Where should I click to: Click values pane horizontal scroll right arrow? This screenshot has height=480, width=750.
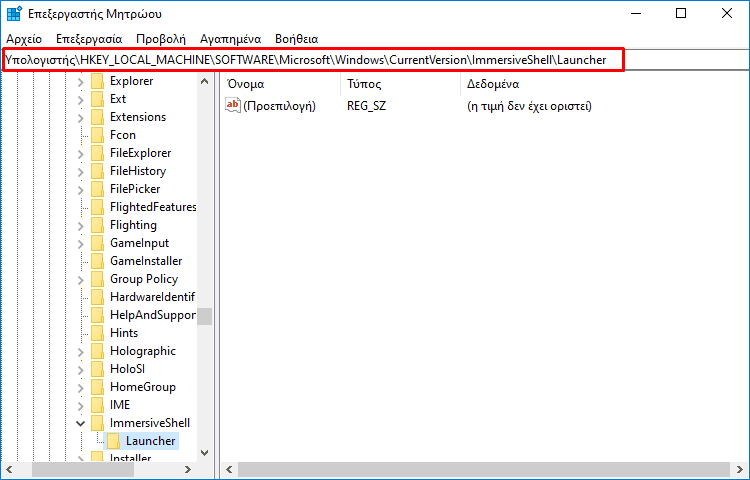tap(739, 470)
